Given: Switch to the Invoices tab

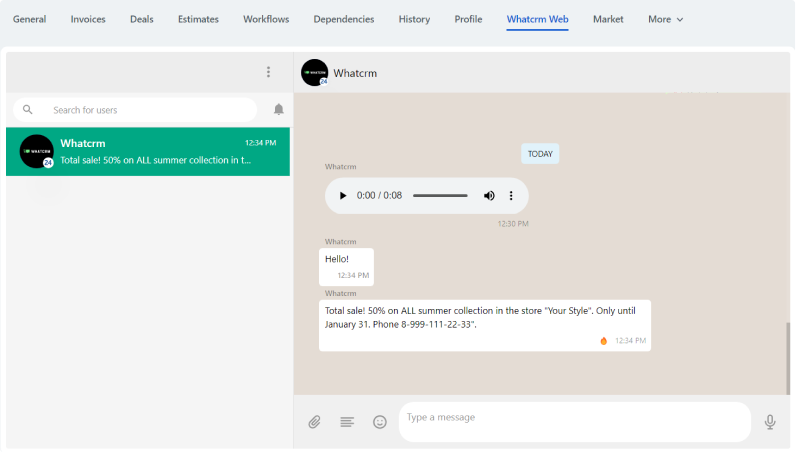Looking at the screenshot, I should point(88,19).
